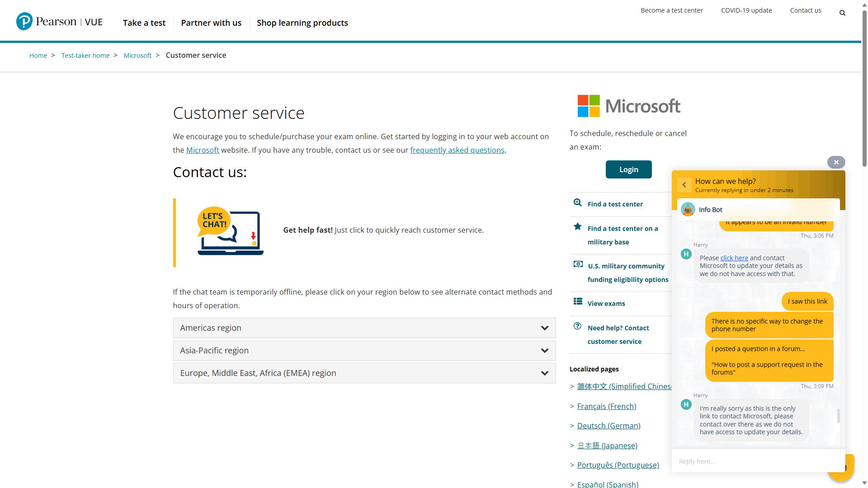
Task: Click the list icon beside View exams
Action: pos(578,301)
